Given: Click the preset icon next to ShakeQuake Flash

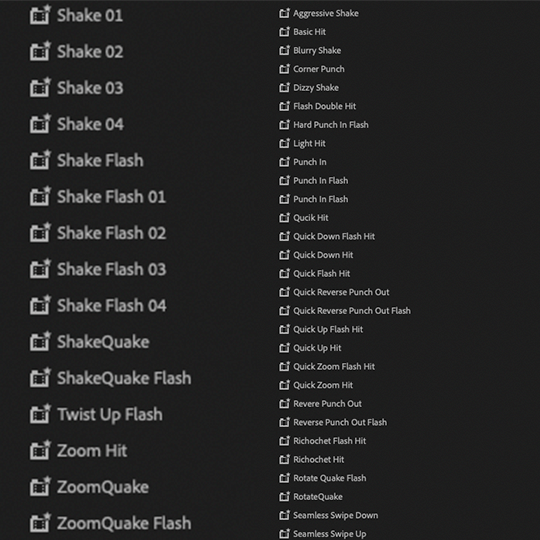Looking at the screenshot, I should click(40, 377).
